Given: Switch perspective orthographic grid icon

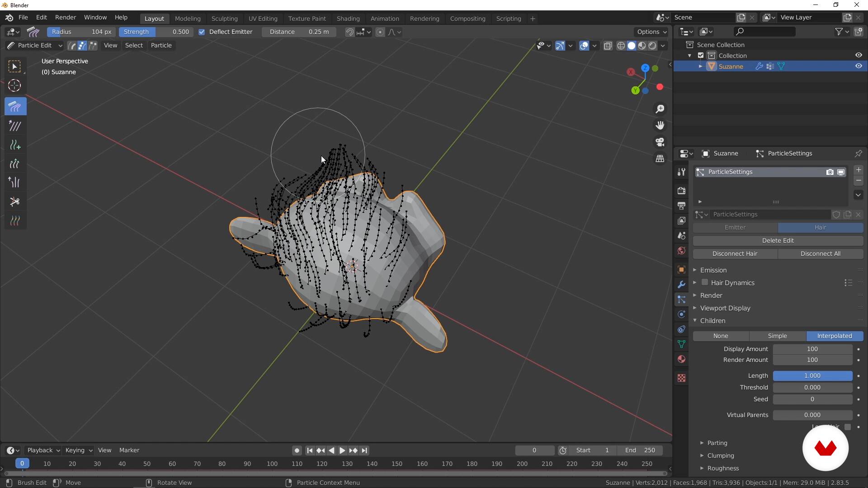Looking at the screenshot, I should coord(660,159).
